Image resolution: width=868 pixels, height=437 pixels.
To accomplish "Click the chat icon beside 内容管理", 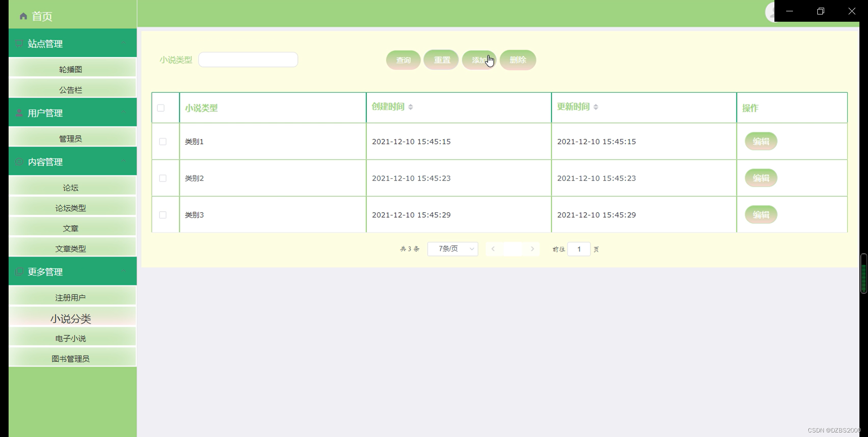I will tap(19, 161).
